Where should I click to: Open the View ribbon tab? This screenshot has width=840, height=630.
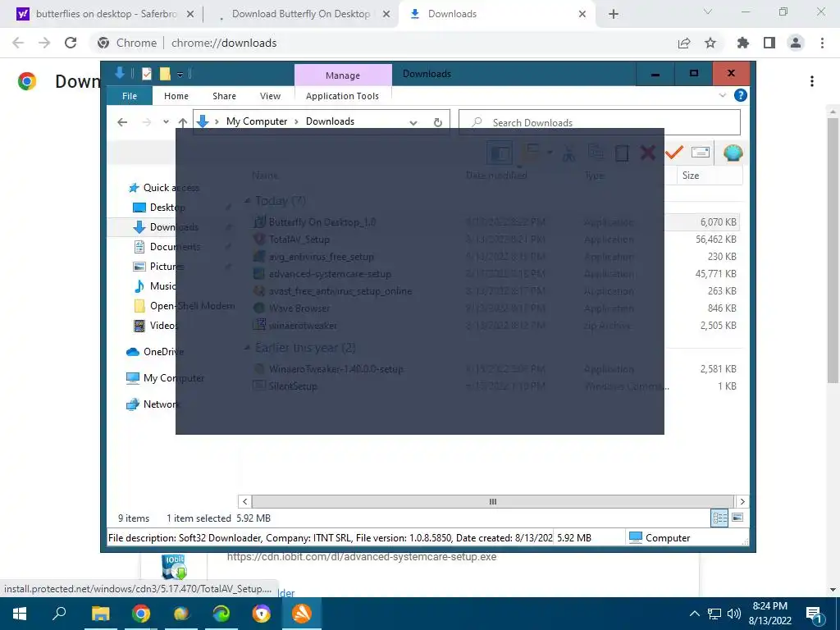pyautogui.click(x=270, y=96)
